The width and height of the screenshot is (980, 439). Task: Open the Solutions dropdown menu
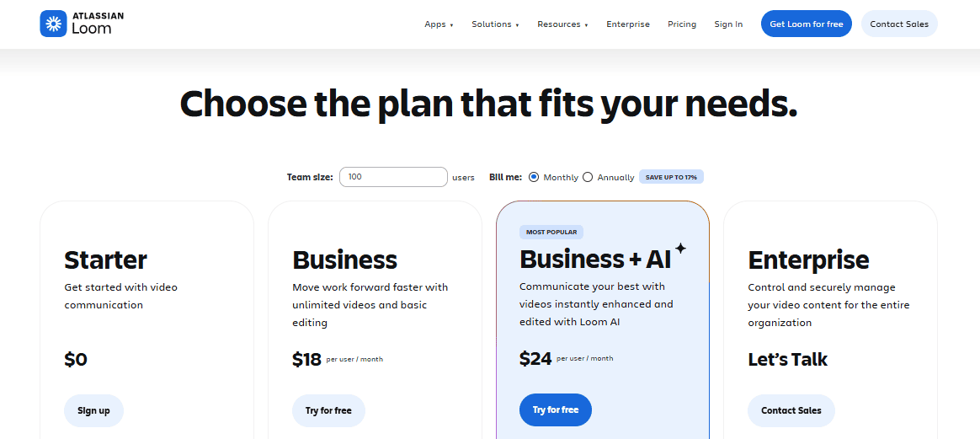tap(495, 24)
